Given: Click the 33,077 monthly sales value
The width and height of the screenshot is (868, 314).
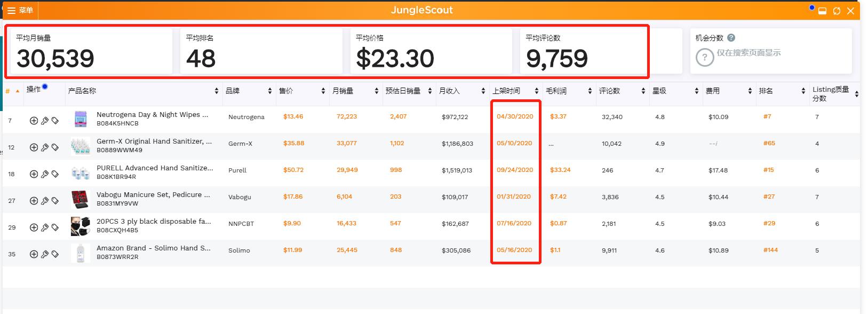Looking at the screenshot, I should click(347, 143).
